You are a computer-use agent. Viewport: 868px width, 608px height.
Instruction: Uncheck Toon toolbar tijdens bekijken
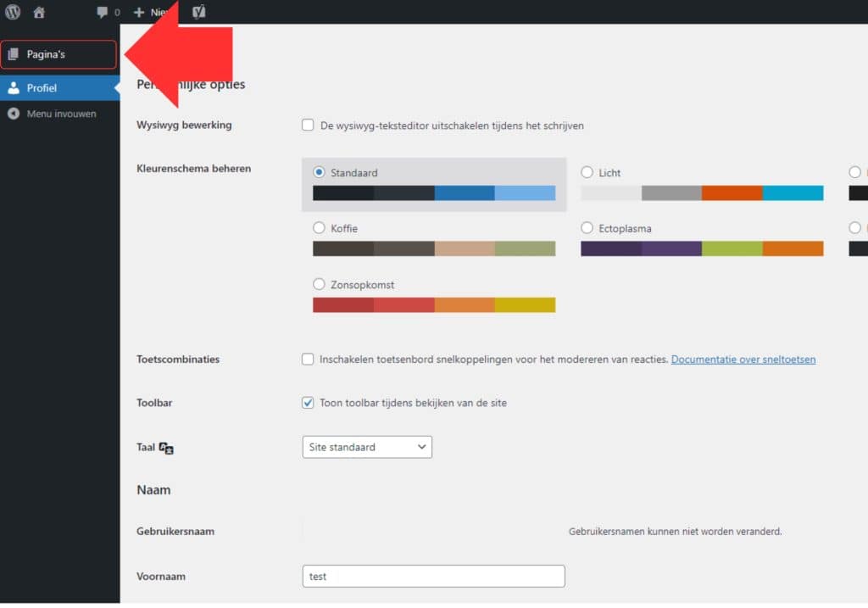(308, 403)
